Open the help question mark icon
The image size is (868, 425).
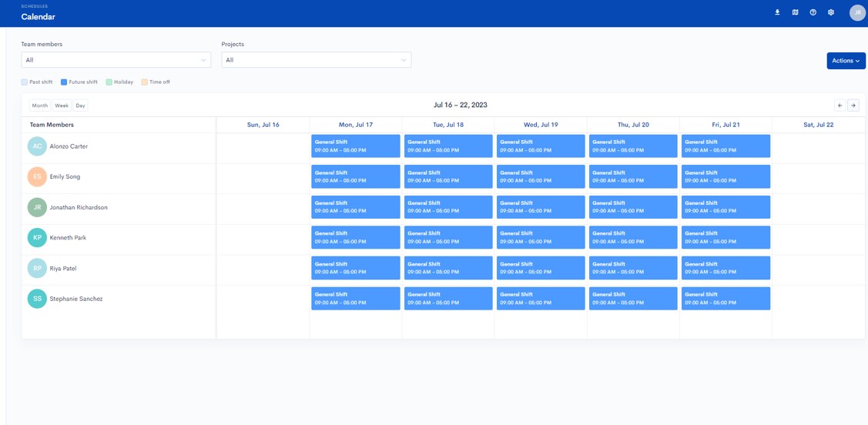(813, 12)
